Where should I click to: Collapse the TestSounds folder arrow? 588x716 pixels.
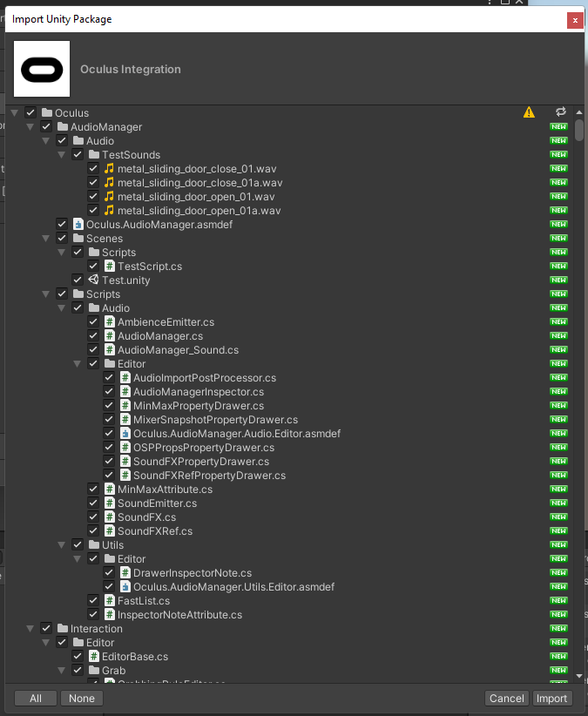coord(62,155)
